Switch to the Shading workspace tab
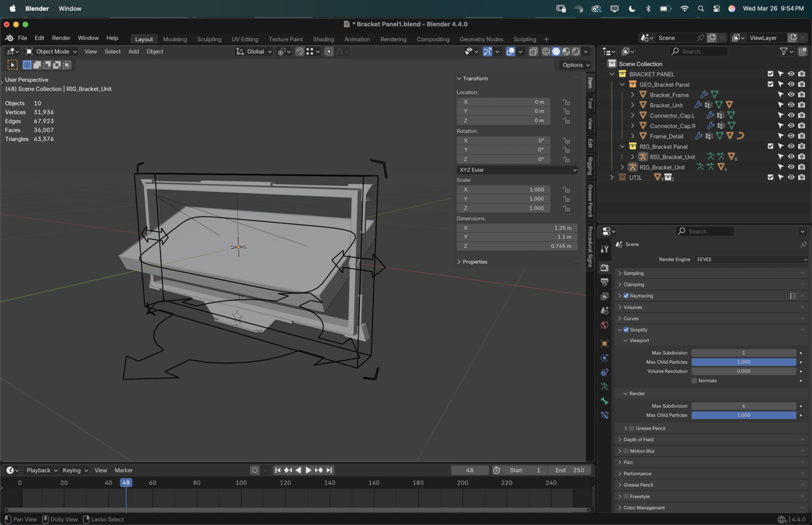The height and width of the screenshot is (525, 812). pos(324,39)
